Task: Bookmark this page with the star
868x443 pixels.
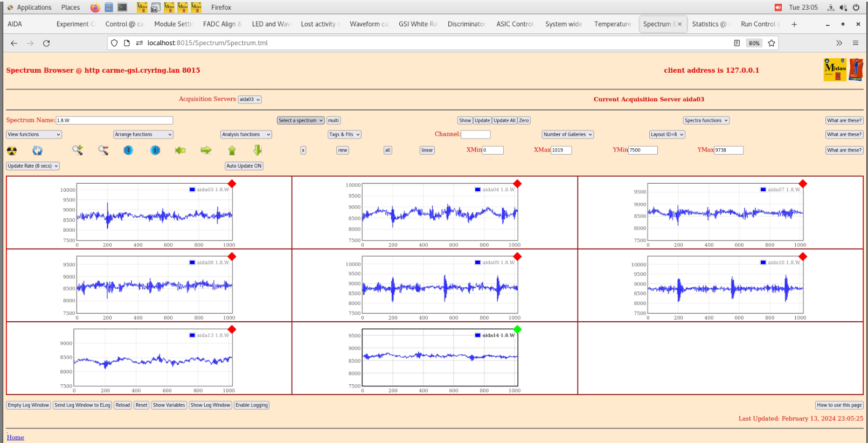Action: pyautogui.click(x=772, y=43)
